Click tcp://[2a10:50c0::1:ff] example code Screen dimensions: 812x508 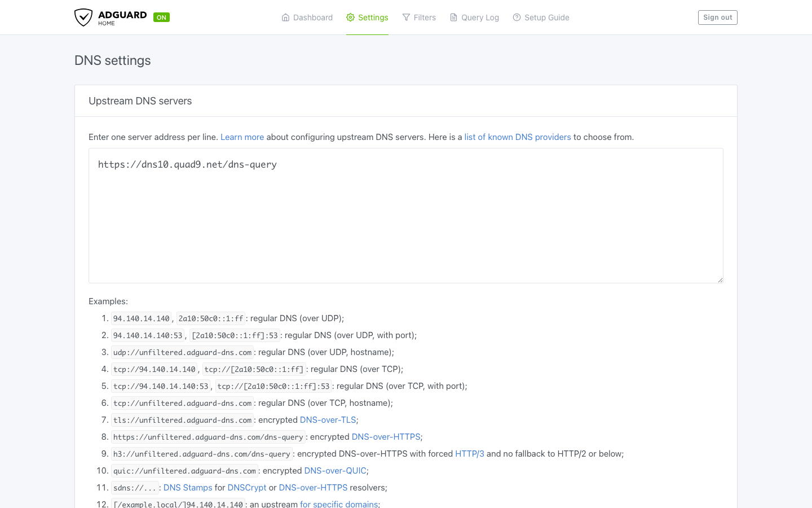click(x=254, y=369)
